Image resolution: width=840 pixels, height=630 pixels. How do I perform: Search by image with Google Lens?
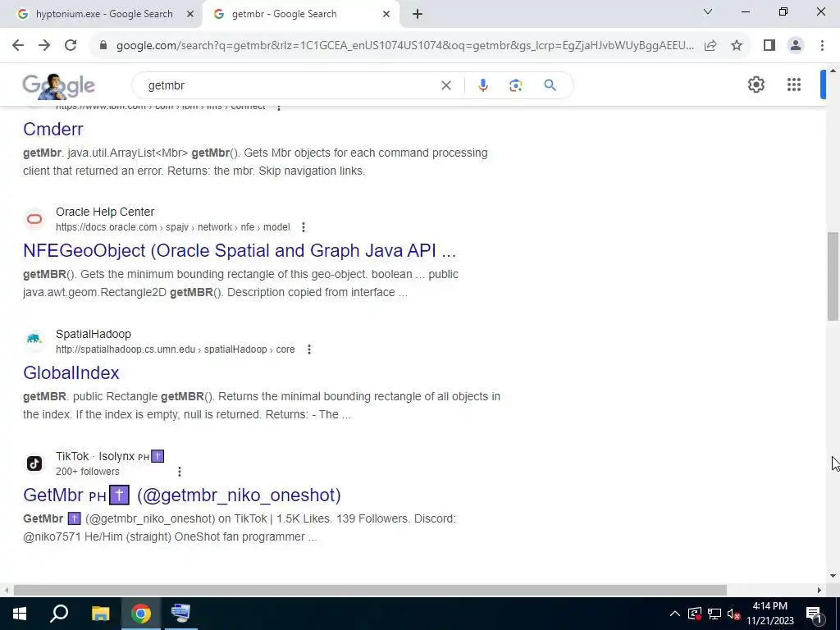[515, 85]
